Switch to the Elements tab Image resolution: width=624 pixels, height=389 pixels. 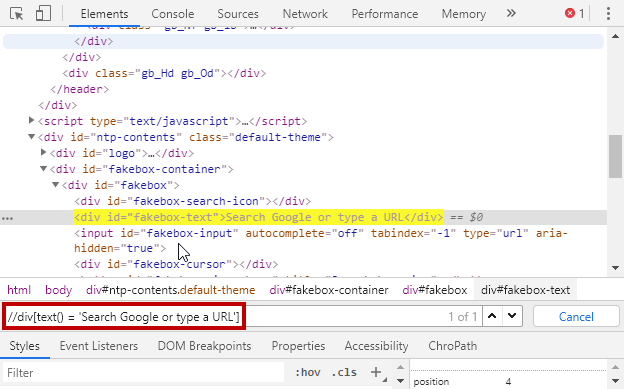[104, 14]
